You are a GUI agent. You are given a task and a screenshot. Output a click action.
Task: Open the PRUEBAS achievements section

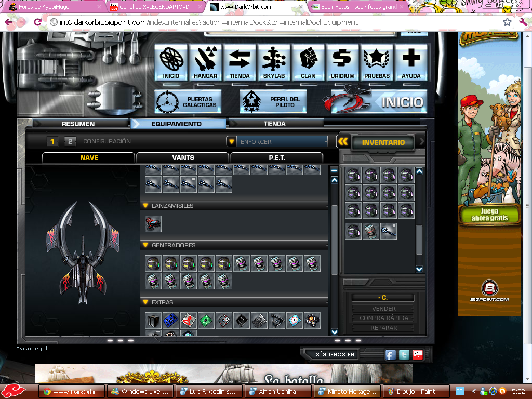[x=377, y=62]
